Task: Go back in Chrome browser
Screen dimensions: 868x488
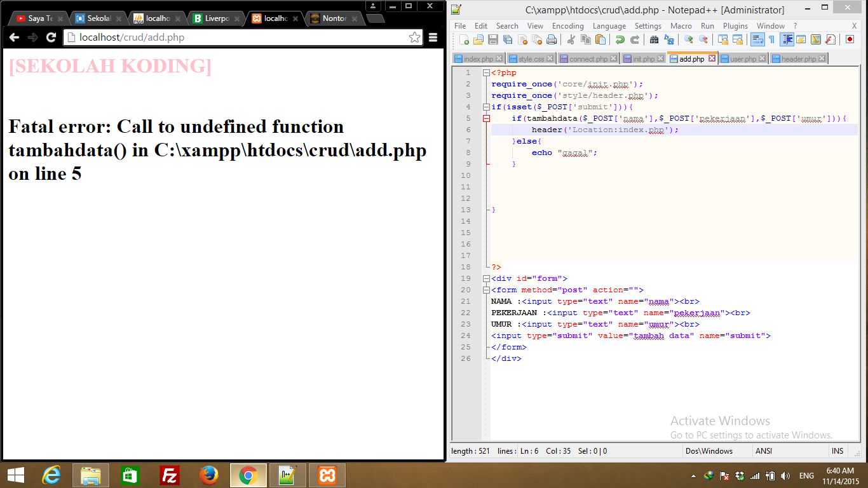Action: click(x=14, y=37)
